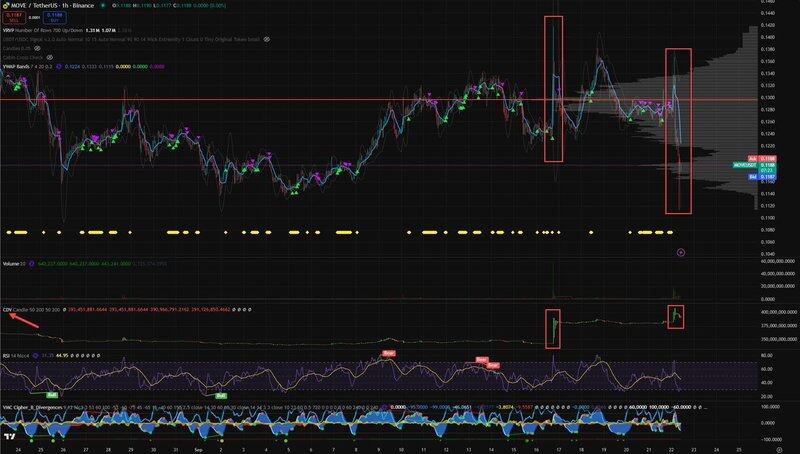
Task: Click the purple lightning event marker
Action: (681, 252)
